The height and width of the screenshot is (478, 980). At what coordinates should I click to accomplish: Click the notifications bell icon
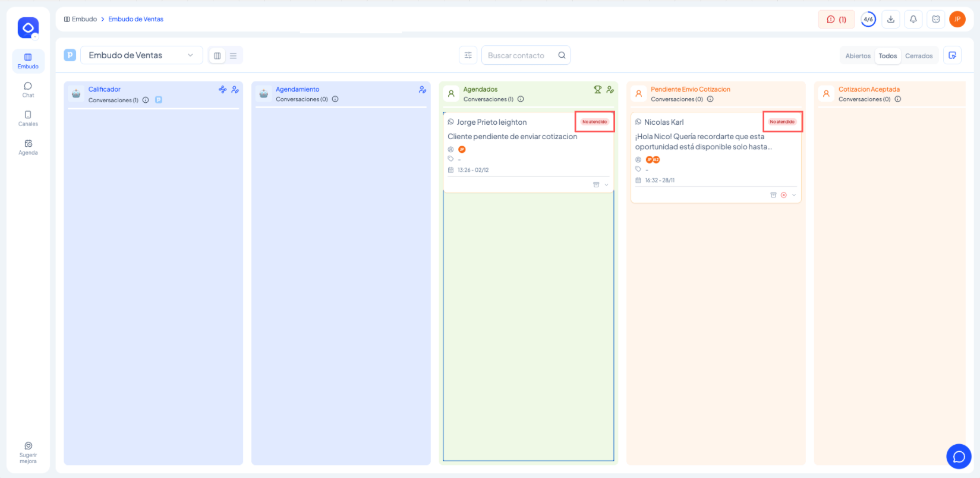[913, 20]
